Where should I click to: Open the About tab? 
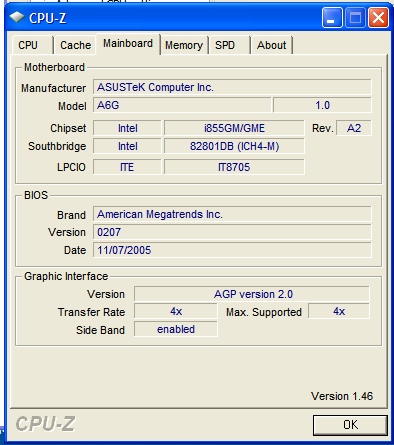pyautogui.click(x=271, y=45)
